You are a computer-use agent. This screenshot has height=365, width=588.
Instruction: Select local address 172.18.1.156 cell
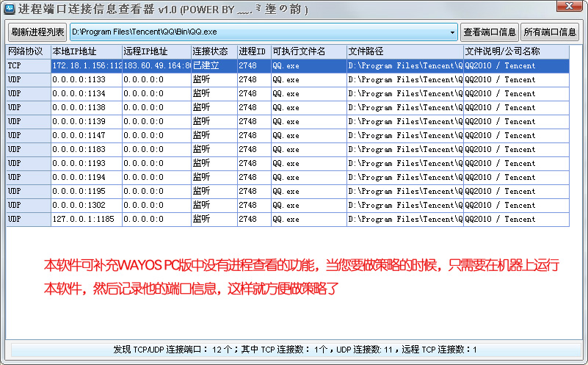pos(87,65)
